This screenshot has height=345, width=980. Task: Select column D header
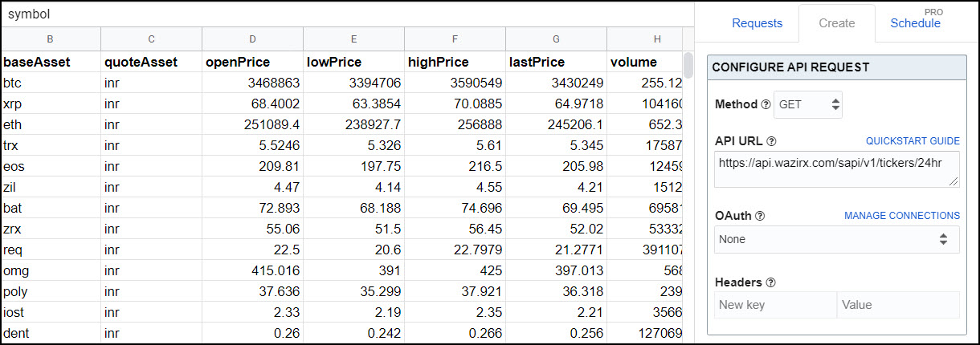[252, 39]
